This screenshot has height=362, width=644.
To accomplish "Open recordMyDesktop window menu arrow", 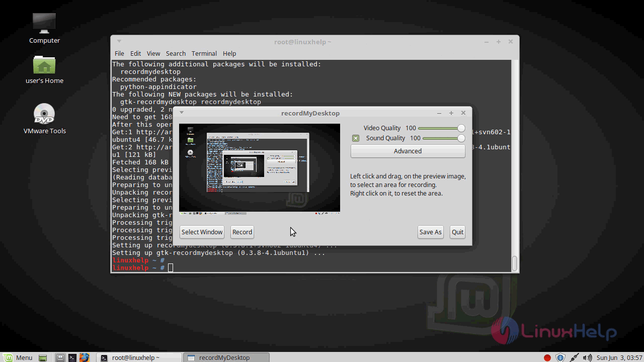I will [x=182, y=113].
